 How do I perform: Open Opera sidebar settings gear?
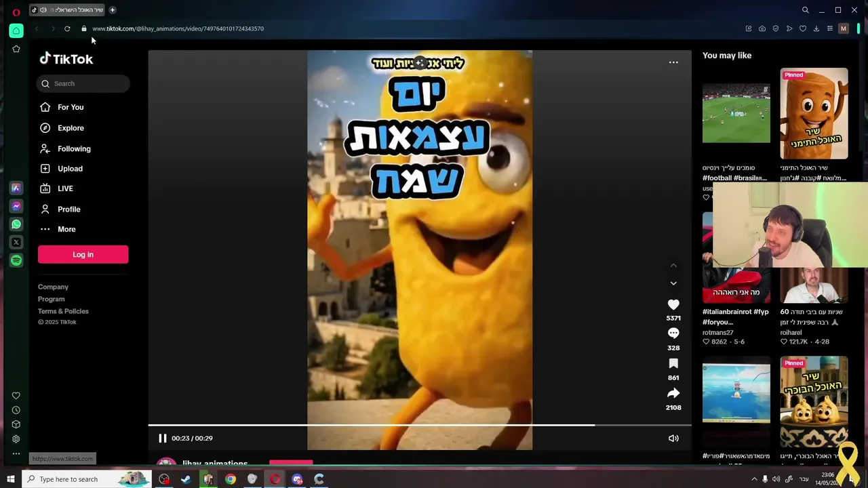click(16, 439)
